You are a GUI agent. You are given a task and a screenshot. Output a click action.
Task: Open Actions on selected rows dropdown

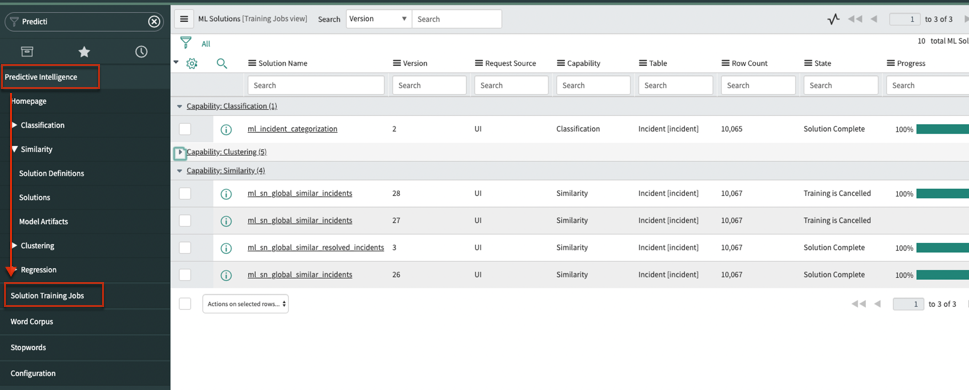coord(245,304)
